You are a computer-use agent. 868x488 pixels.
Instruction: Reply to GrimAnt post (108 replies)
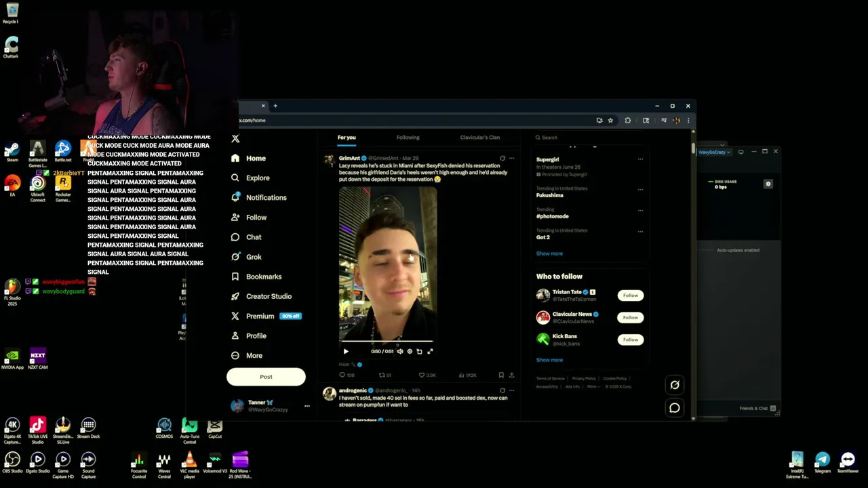pyautogui.click(x=347, y=375)
